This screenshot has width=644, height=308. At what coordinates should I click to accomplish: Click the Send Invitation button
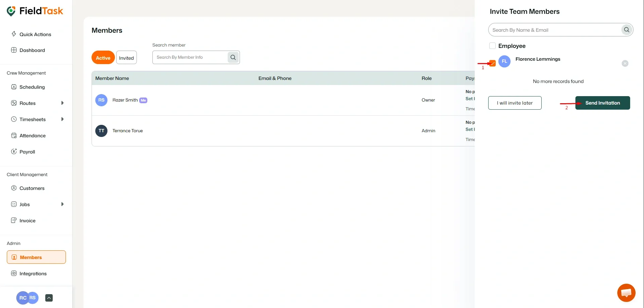pyautogui.click(x=603, y=103)
